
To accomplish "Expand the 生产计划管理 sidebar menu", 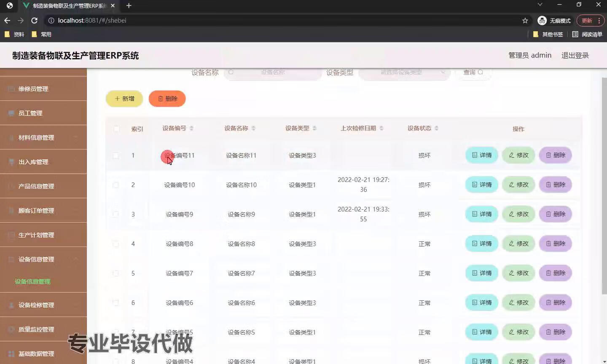I will point(43,235).
